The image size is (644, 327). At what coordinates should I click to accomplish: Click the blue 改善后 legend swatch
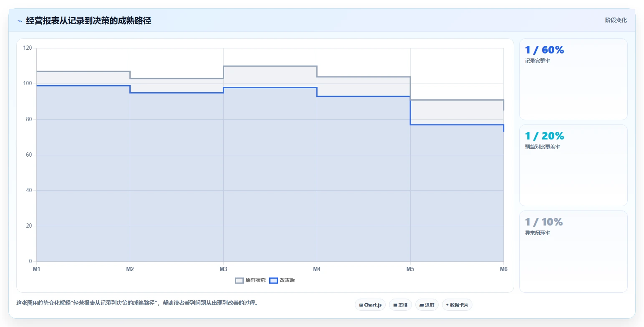point(273,280)
